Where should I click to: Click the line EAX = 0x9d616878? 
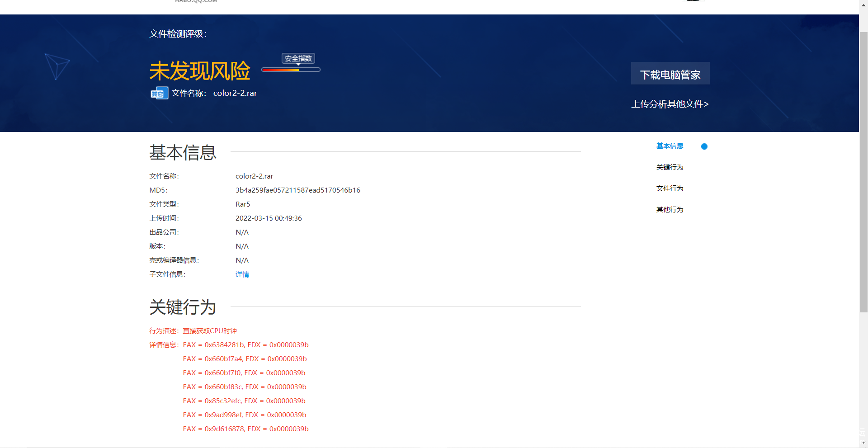coord(245,429)
